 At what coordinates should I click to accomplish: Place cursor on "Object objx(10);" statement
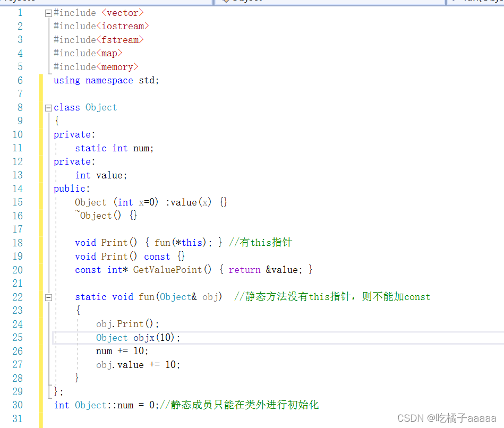(138, 338)
